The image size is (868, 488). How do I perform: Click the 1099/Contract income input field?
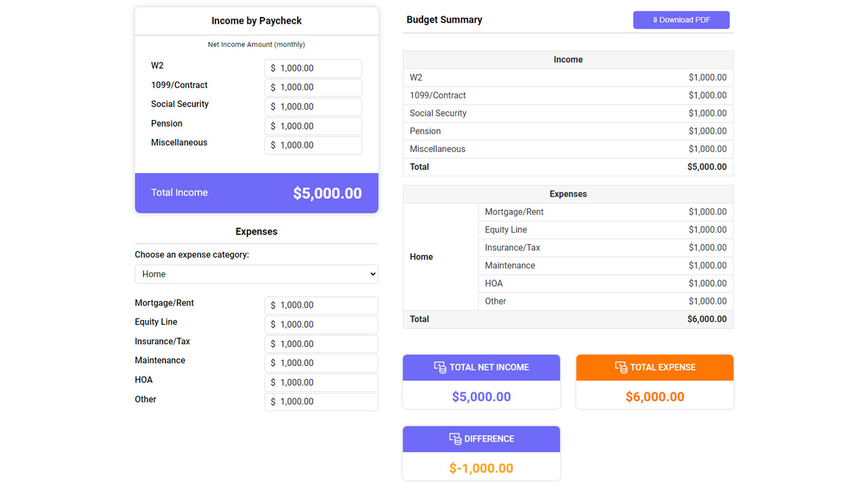coord(313,87)
